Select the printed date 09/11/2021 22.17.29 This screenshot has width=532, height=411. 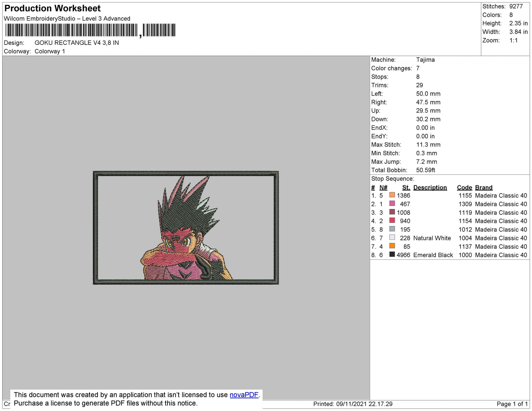(x=364, y=404)
